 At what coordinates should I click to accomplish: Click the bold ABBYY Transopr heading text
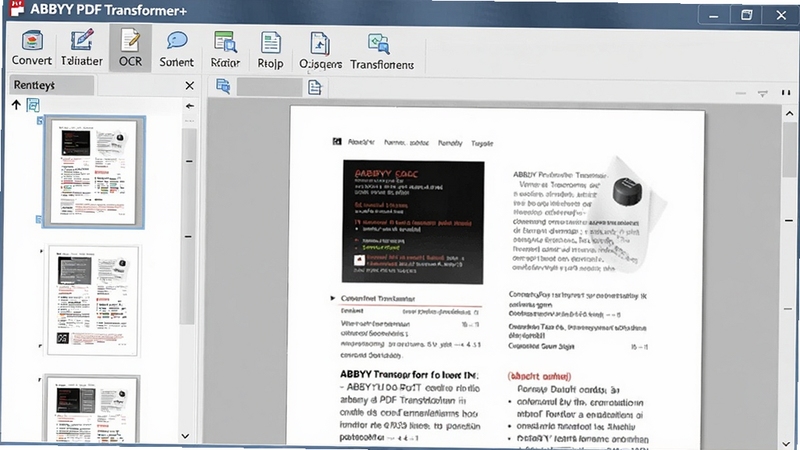point(409,374)
